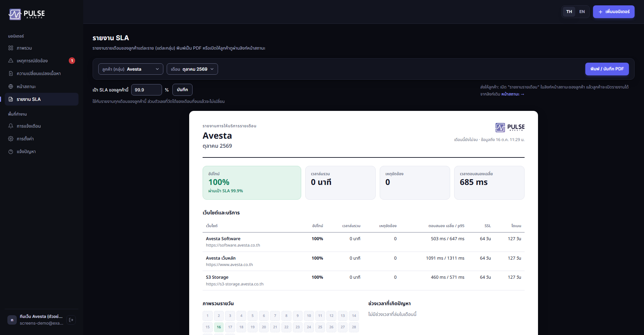Viewport: 644px width, 335px height.
Task: Switch language to EN
Action: (582, 12)
